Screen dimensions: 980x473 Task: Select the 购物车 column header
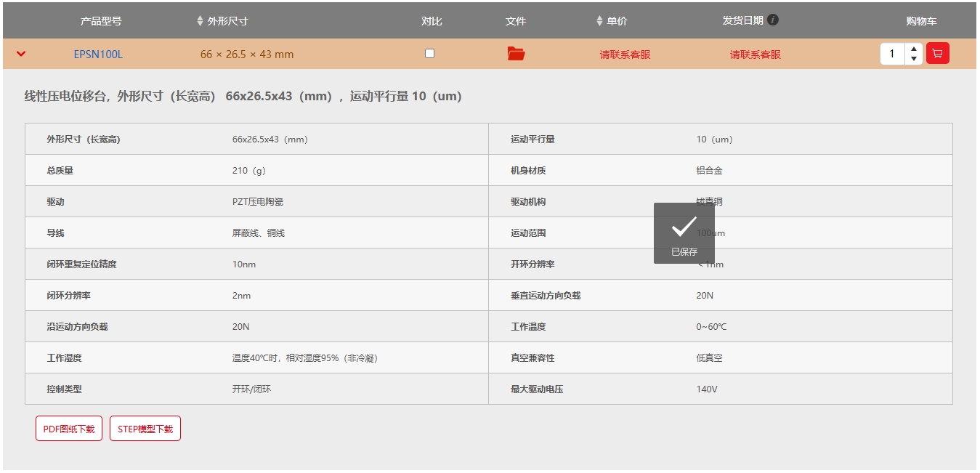(921, 21)
